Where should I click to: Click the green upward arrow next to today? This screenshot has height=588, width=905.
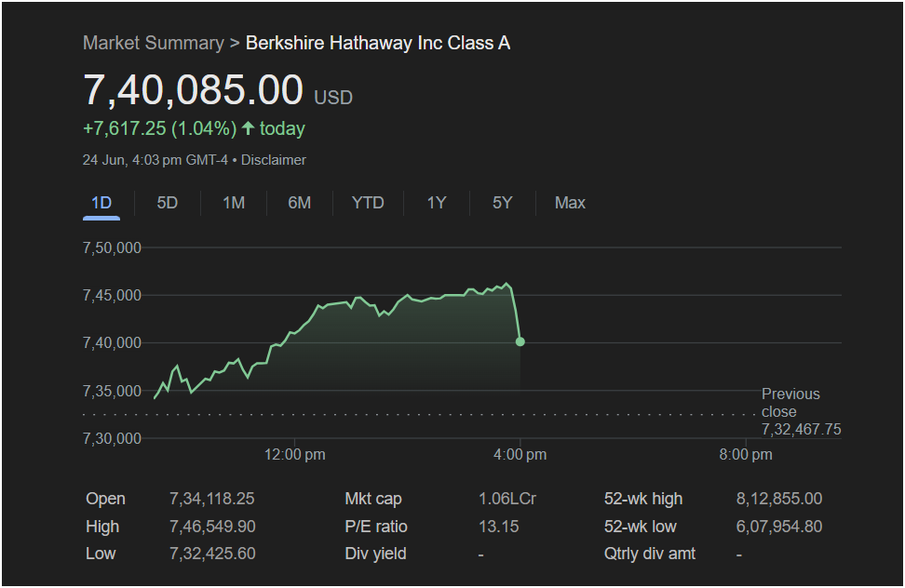[x=249, y=128]
